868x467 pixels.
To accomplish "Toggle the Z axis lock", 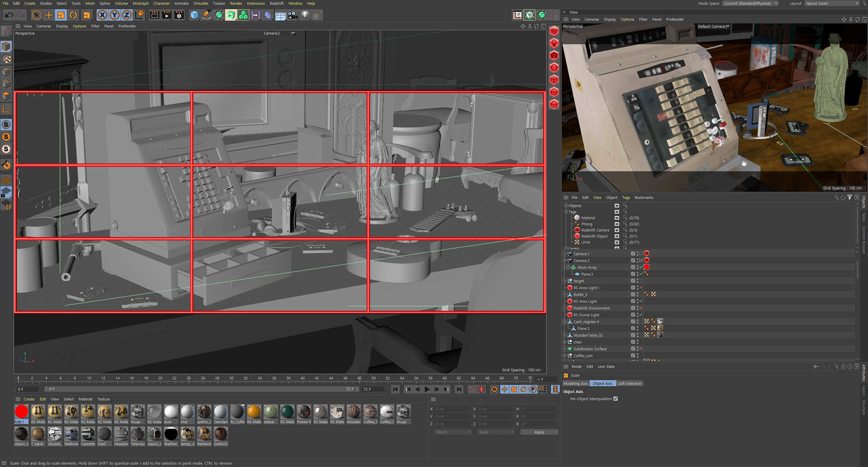I will tap(127, 15).
